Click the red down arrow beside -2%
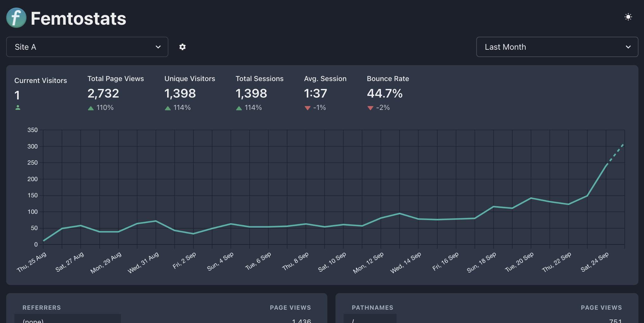The width and height of the screenshot is (644, 323). click(370, 108)
